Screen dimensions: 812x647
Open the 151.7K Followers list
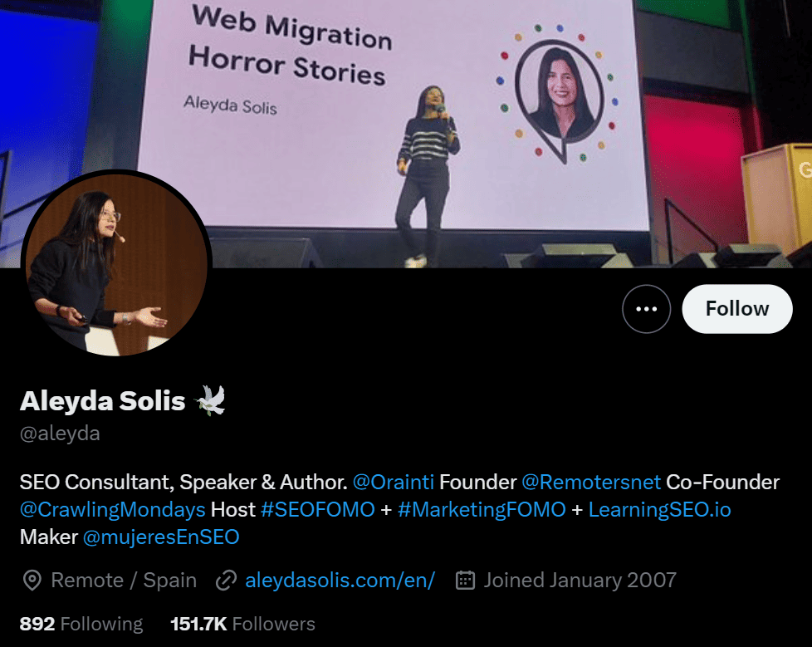click(243, 624)
